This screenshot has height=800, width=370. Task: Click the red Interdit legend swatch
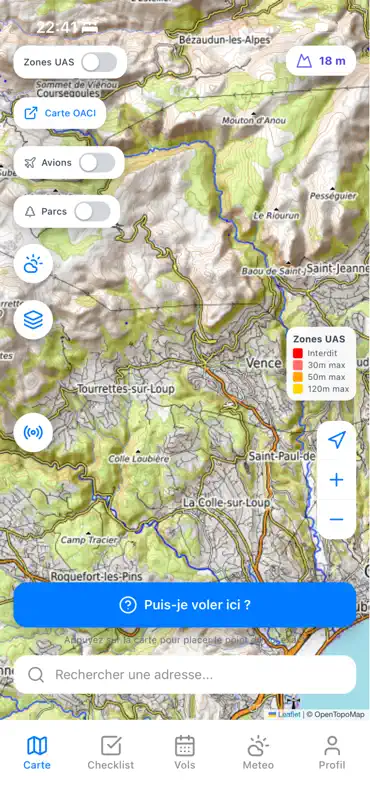tap(298, 353)
